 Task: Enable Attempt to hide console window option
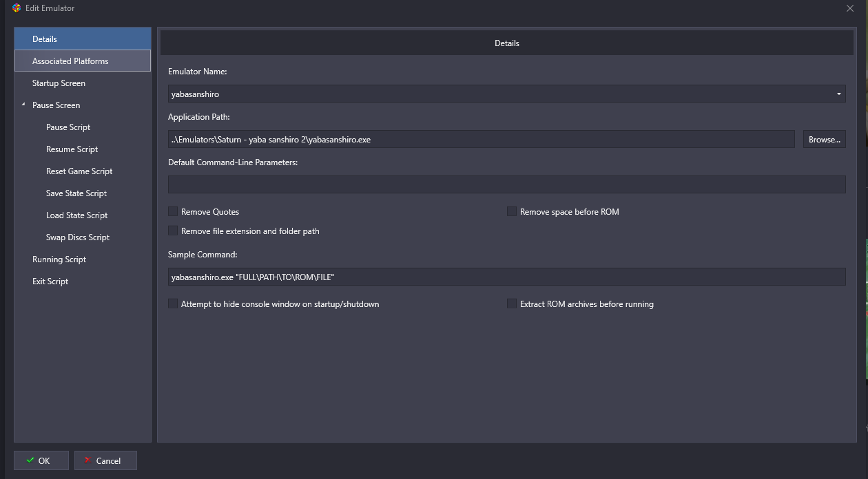(173, 304)
